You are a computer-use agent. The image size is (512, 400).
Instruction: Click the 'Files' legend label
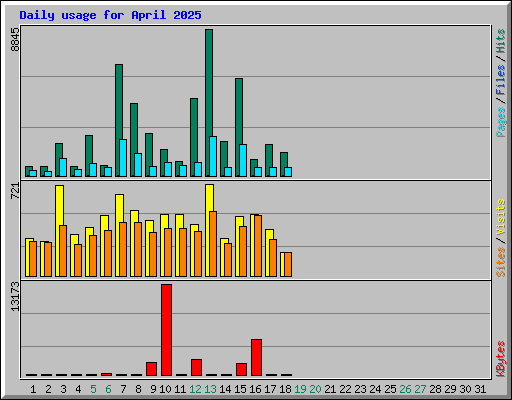tap(501, 79)
